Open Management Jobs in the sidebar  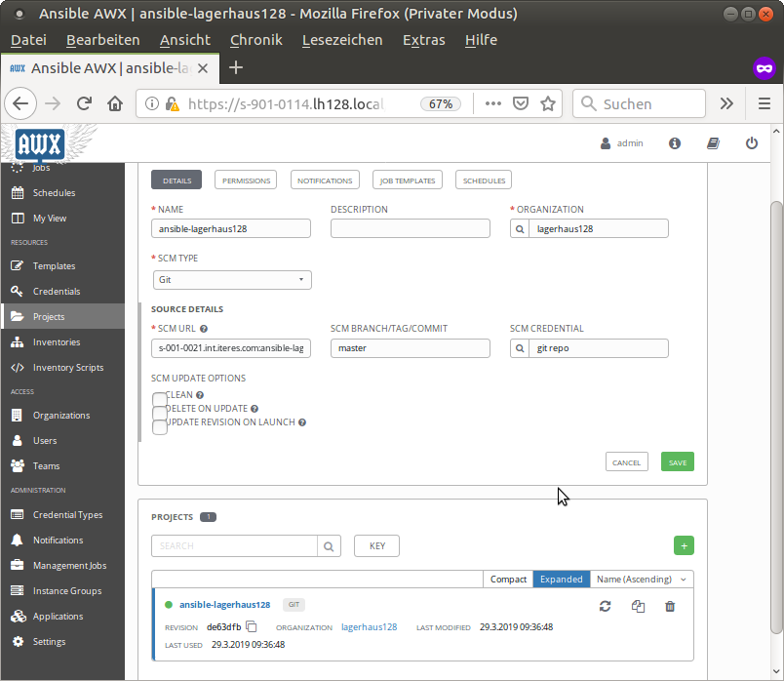pyautogui.click(x=69, y=566)
